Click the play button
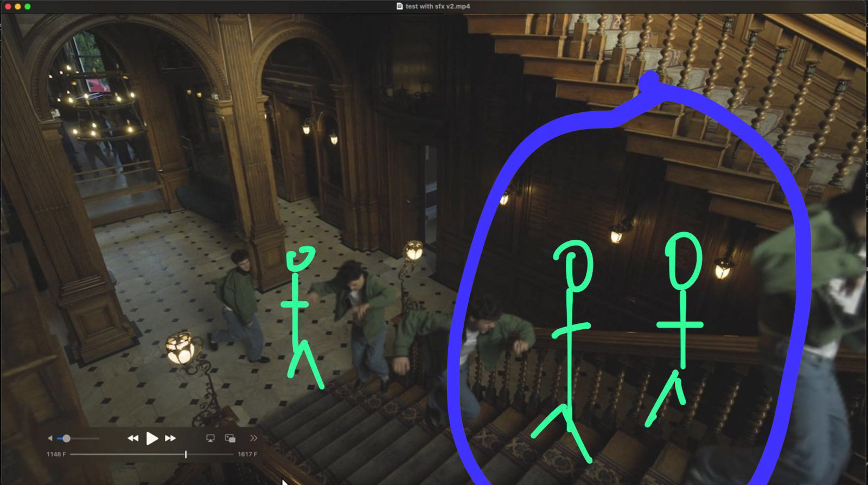 (152, 438)
